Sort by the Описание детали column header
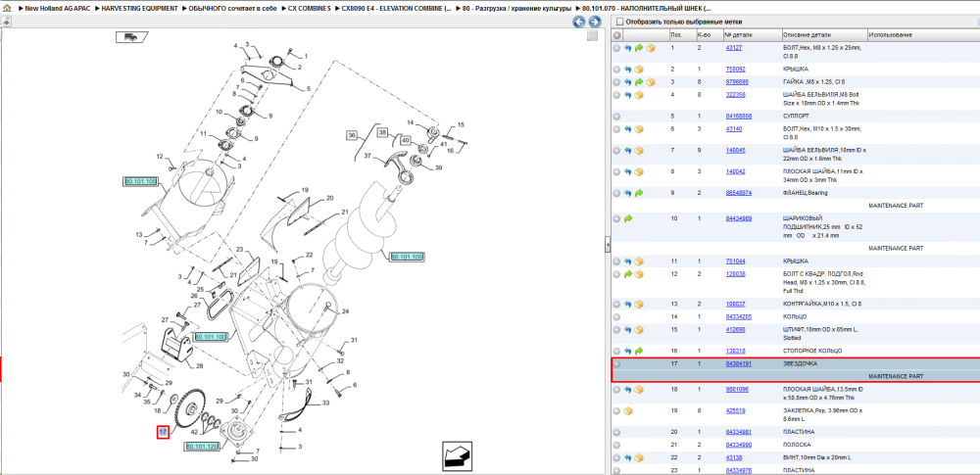The width and height of the screenshot is (980, 475). click(824, 35)
